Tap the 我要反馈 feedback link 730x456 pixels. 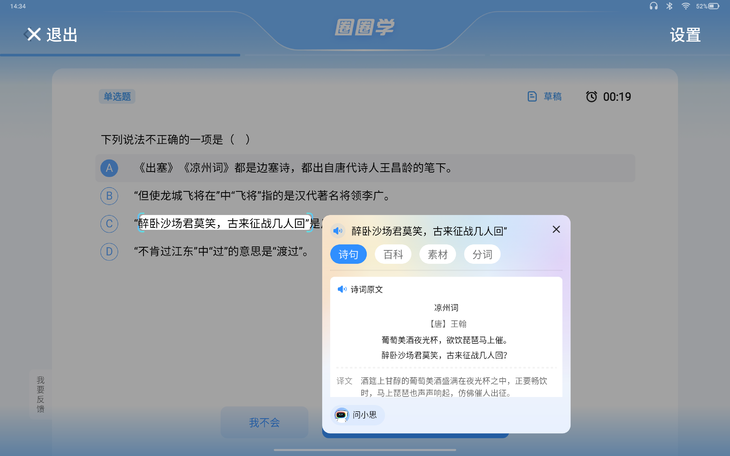click(41, 394)
